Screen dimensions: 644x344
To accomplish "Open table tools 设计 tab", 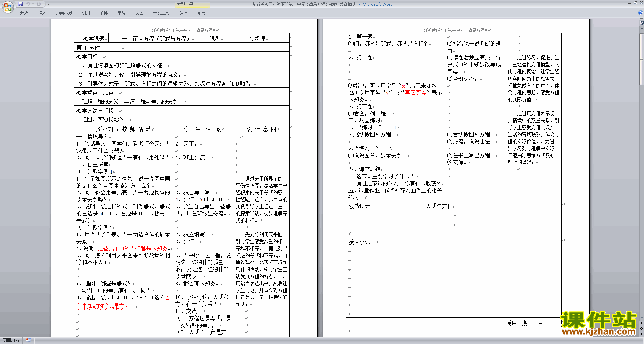I will (183, 13).
